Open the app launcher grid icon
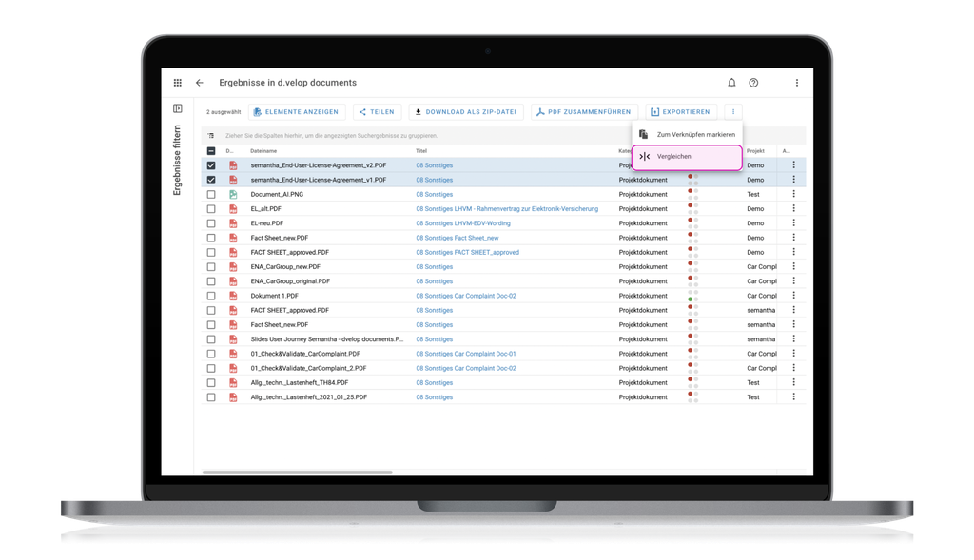Image resolution: width=974 pixels, height=560 pixels. click(178, 83)
